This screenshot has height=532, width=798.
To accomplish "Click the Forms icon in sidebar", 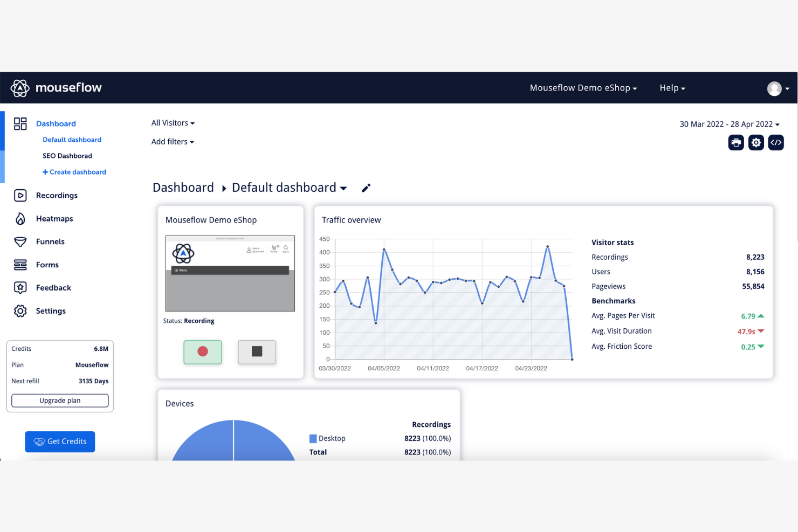I will click(x=20, y=265).
